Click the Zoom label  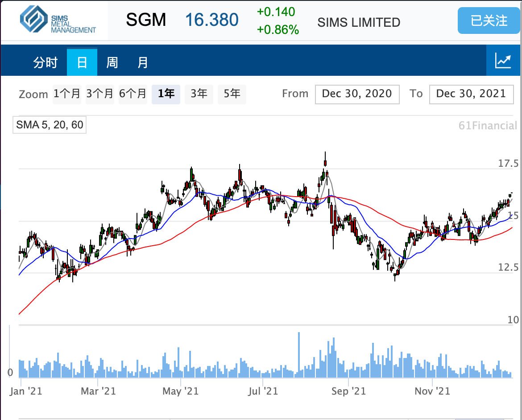coord(33,95)
